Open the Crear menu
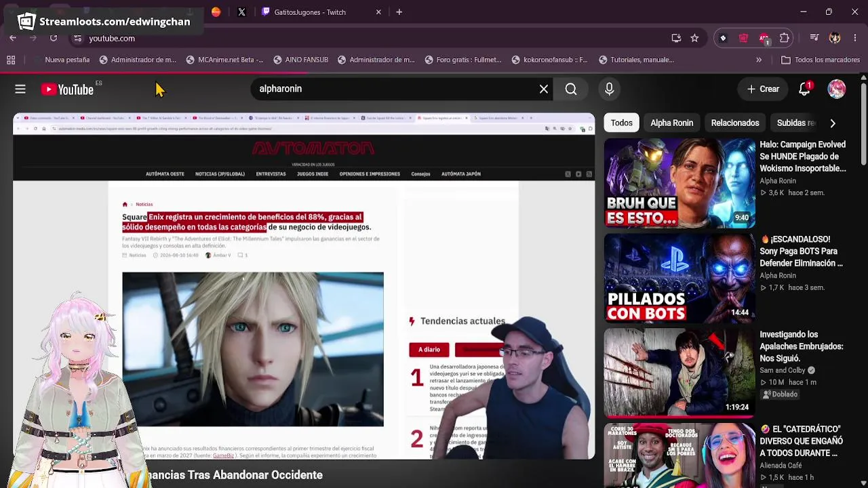The height and width of the screenshot is (488, 868). [763, 89]
